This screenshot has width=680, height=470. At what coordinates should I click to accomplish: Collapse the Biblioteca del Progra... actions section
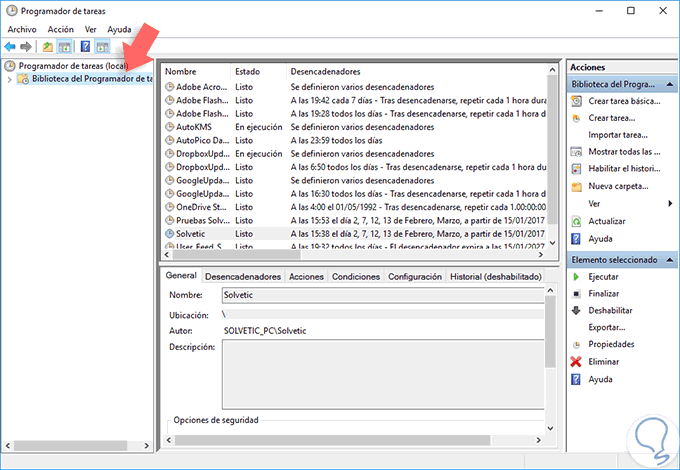pos(670,84)
